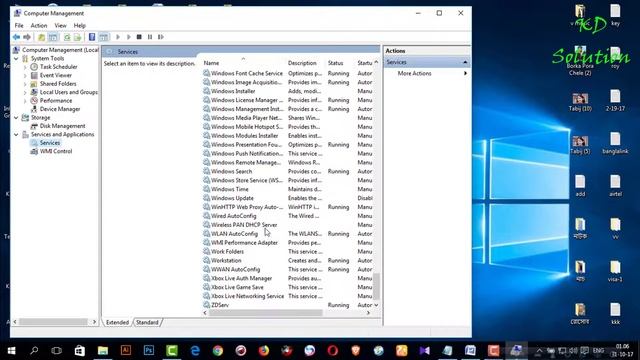Viewport: 640px width, 360px height.
Task: Open the Action menu
Action: pyautogui.click(x=39, y=25)
